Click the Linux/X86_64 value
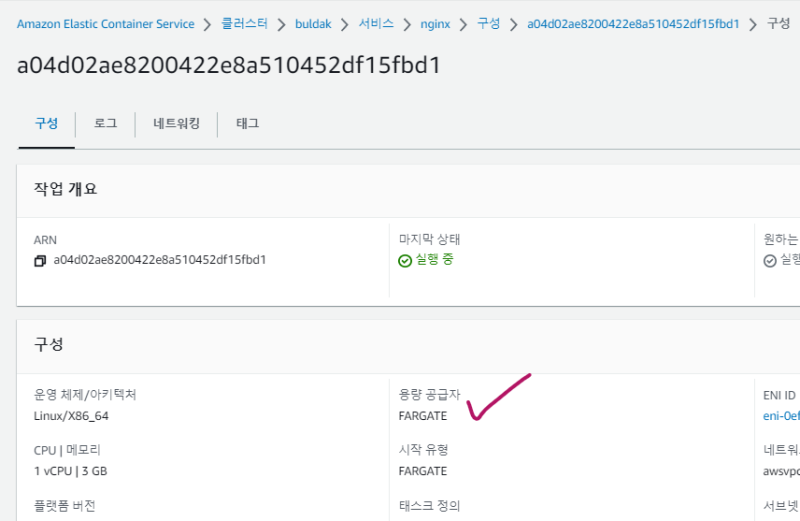The image size is (800, 521). (x=71, y=416)
